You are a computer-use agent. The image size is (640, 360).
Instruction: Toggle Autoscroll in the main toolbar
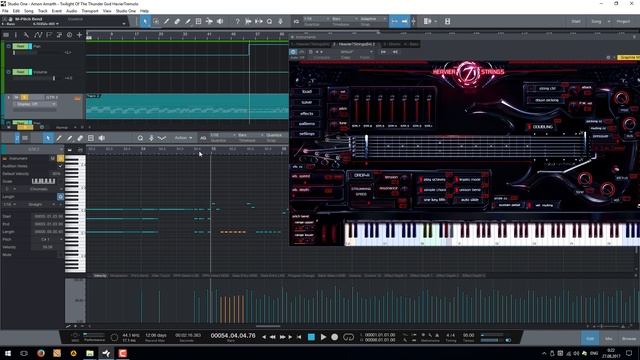pyautogui.click(x=404, y=21)
